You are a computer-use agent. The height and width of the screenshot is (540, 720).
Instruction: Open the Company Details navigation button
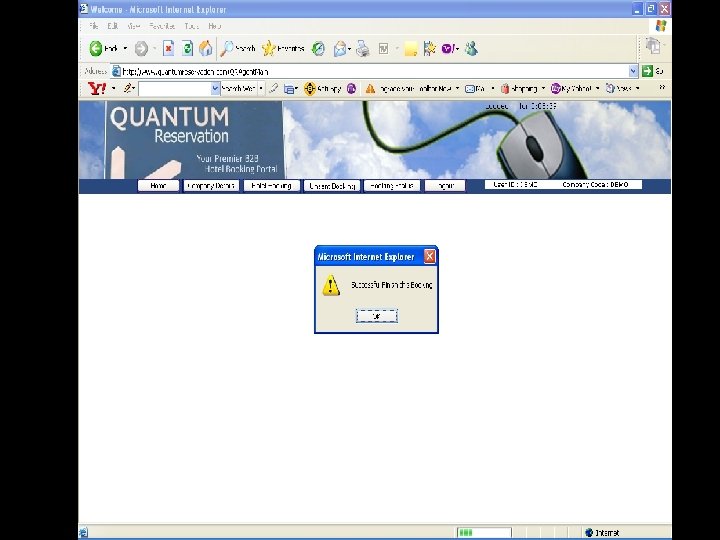pos(211,186)
